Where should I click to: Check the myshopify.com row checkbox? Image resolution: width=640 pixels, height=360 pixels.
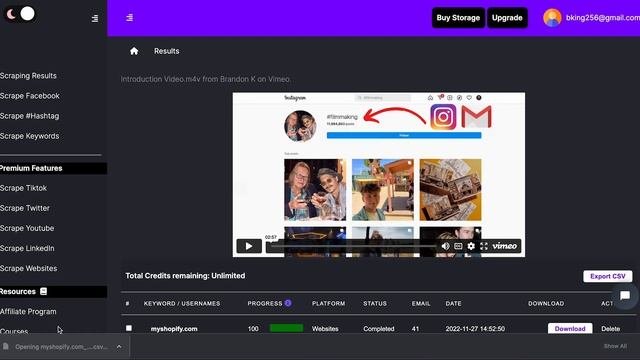[129, 328]
